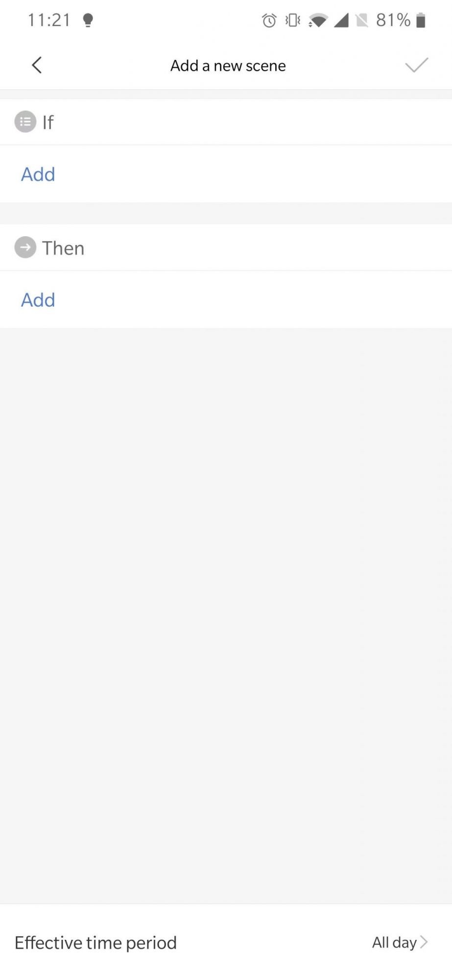Tap the Add a new scene title

tap(228, 66)
